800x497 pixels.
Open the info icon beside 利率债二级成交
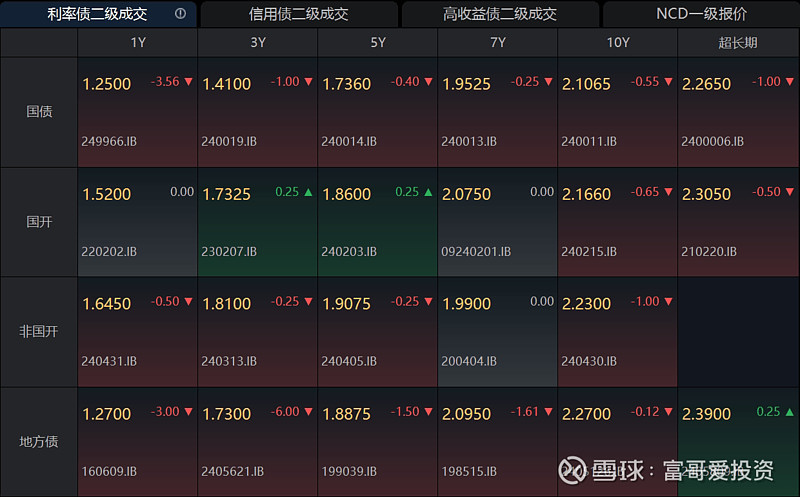pyautogui.click(x=180, y=14)
